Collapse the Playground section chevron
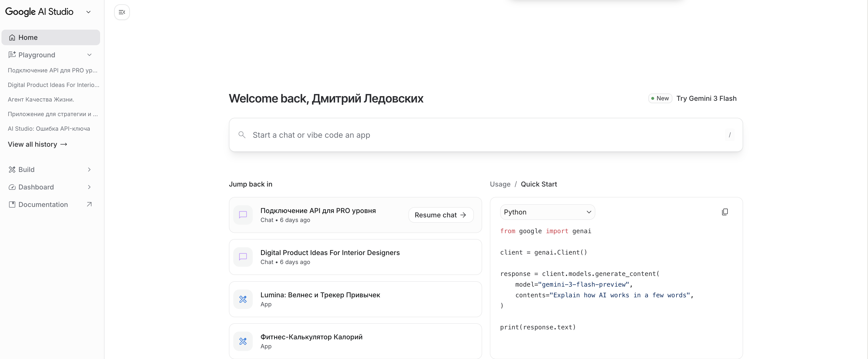The image size is (868, 359). click(89, 55)
